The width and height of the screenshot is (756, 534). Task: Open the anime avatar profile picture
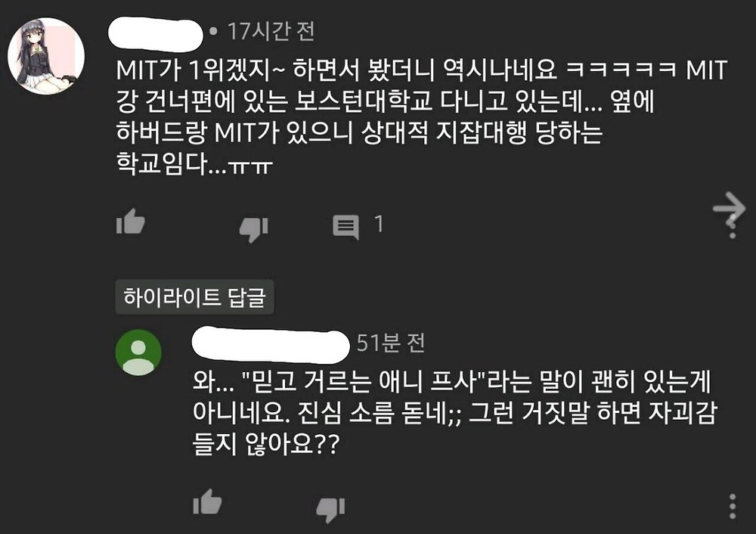[x=46, y=56]
